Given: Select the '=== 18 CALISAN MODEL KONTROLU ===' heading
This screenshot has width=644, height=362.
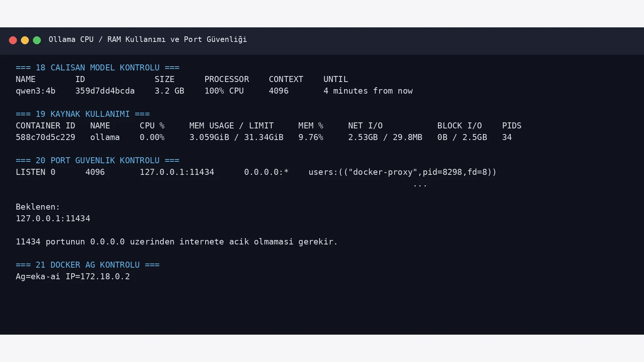Looking at the screenshot, I should (x=97, y=68).
